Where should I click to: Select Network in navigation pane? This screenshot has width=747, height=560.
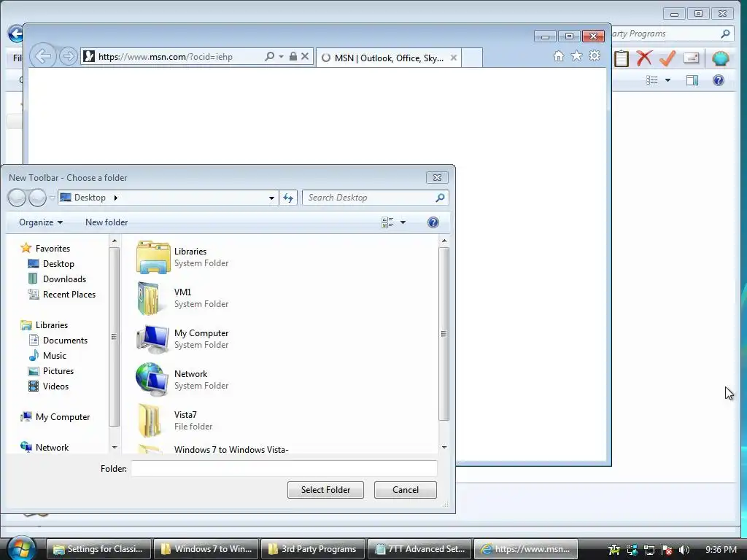coord(45,448)
